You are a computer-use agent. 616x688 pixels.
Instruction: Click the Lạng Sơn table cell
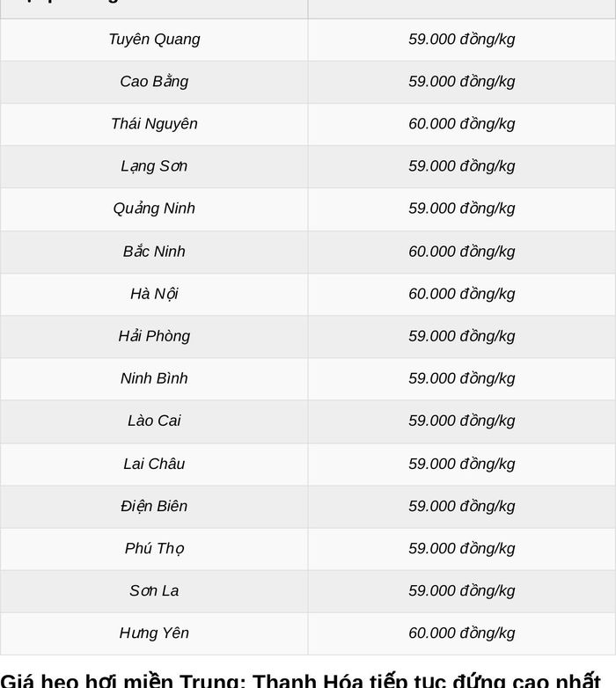pos(154,166)
